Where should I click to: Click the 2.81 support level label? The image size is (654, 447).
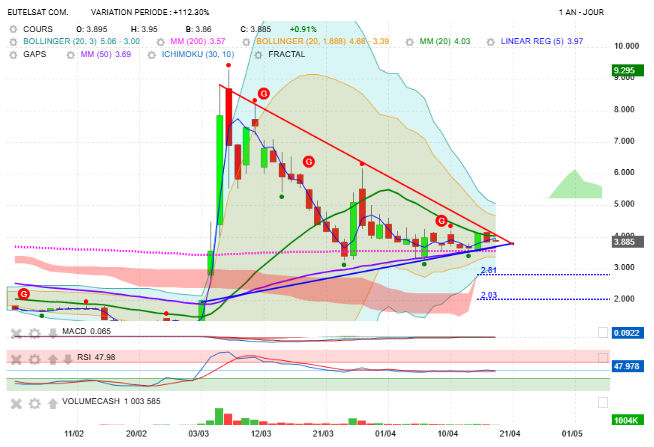click(x=488, y=270)
